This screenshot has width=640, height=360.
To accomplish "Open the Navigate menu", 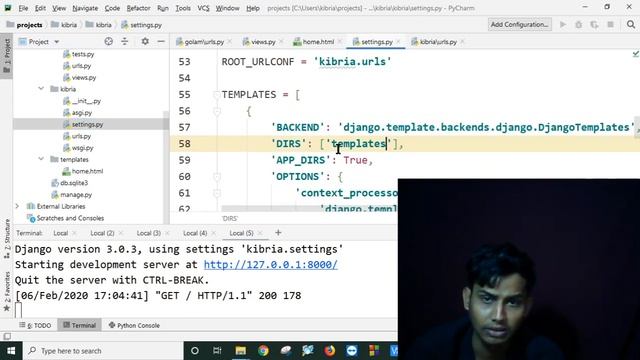I will [x=85, y=8].
